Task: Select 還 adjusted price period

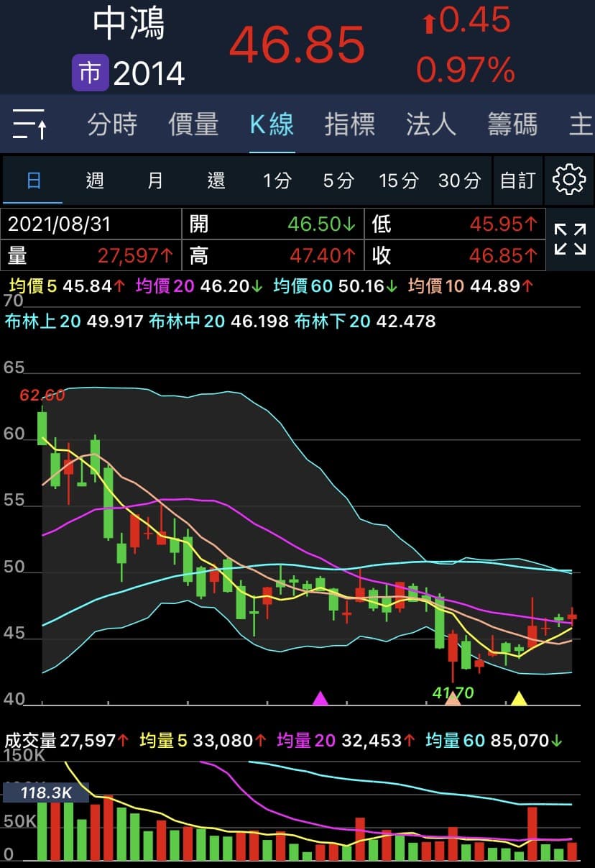Action: 216,180
